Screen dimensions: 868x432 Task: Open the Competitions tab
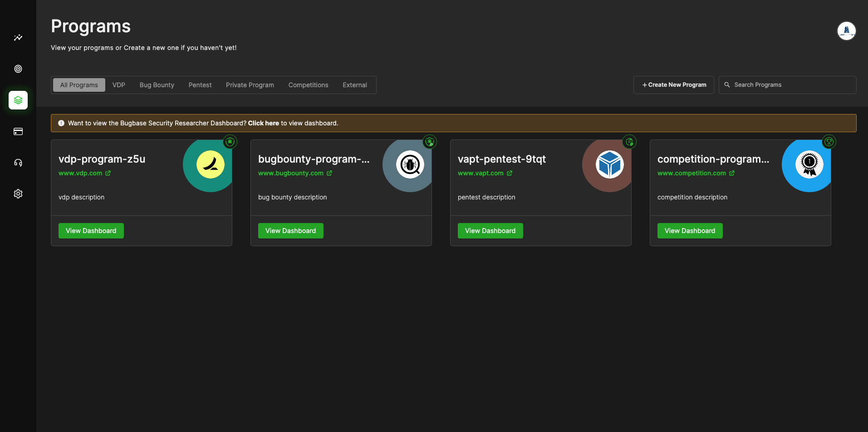(x=308, y=85)
